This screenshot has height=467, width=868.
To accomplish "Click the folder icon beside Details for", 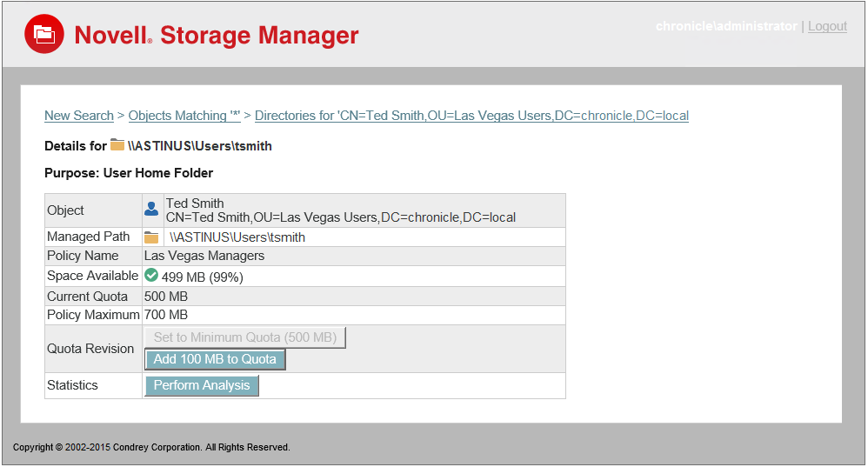I will click(x=117, y=145).
